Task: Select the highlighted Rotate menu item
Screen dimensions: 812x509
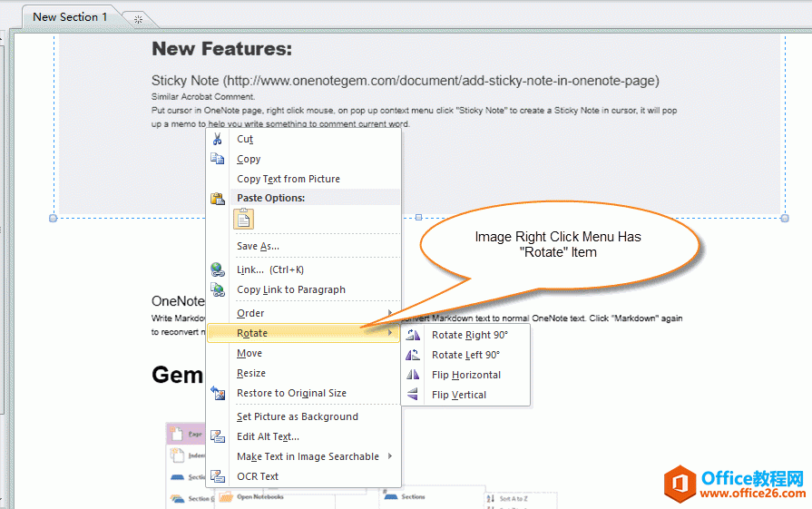Action: 304,333
